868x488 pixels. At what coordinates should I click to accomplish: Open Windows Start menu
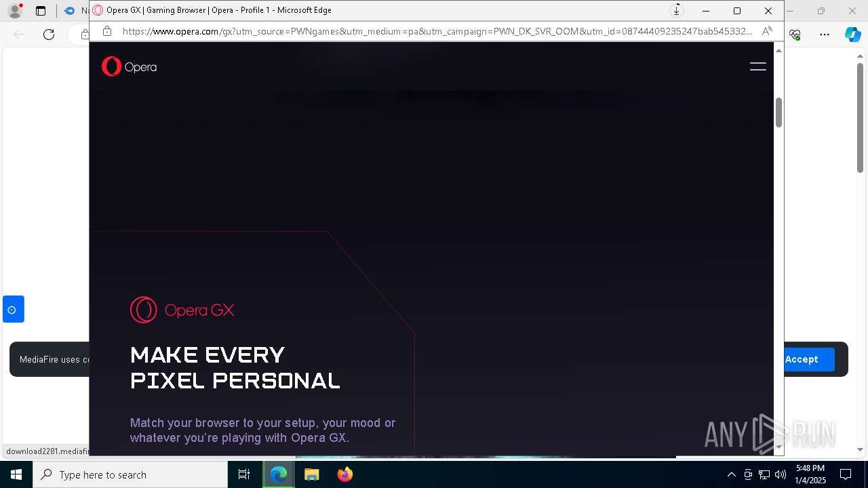click(x=16, y=474)
